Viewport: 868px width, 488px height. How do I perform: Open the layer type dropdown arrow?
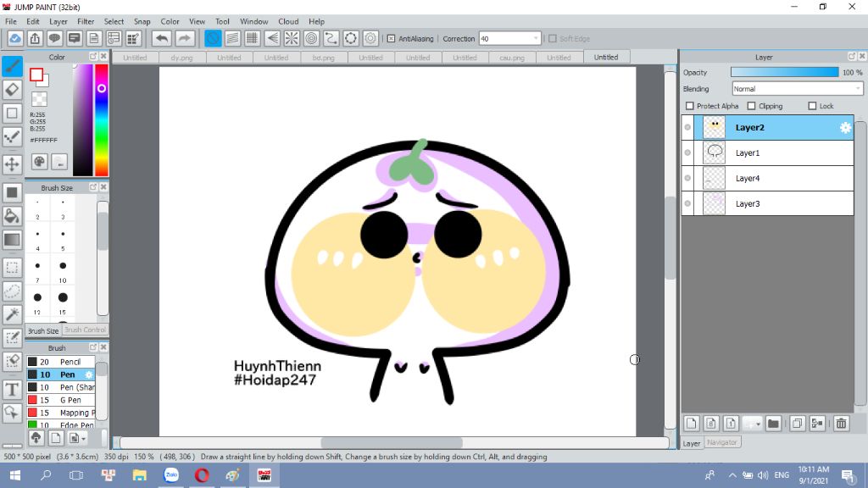tap(758, 424)
